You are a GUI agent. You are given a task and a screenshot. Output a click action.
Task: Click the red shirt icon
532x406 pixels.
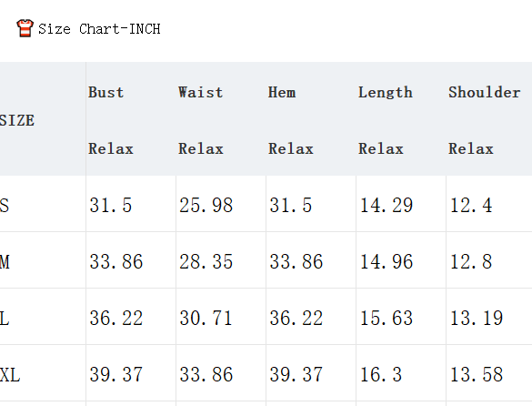pyautogui.click(x=25, y=28)
